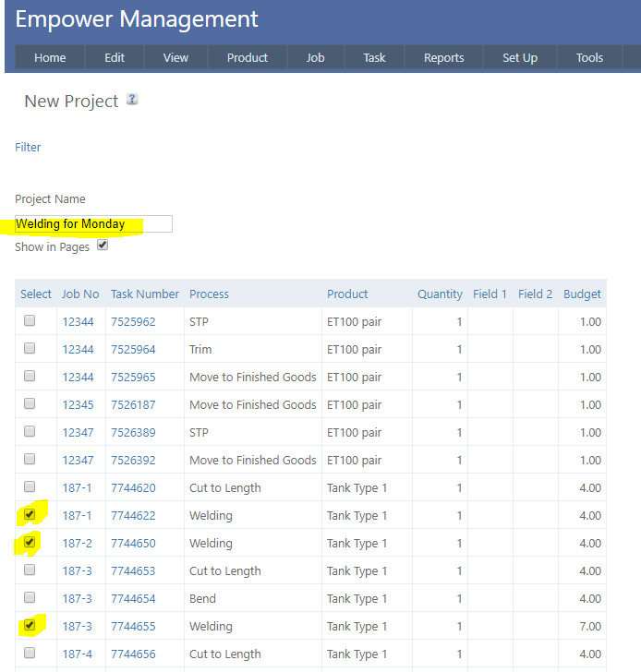Open task number 7744650 link

click(x=133, y=543)
